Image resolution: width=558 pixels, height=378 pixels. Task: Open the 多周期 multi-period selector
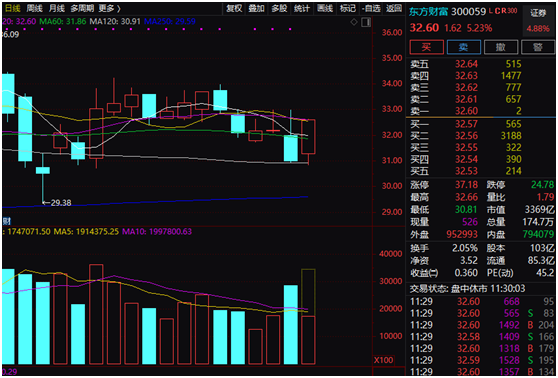coord(82,8)
